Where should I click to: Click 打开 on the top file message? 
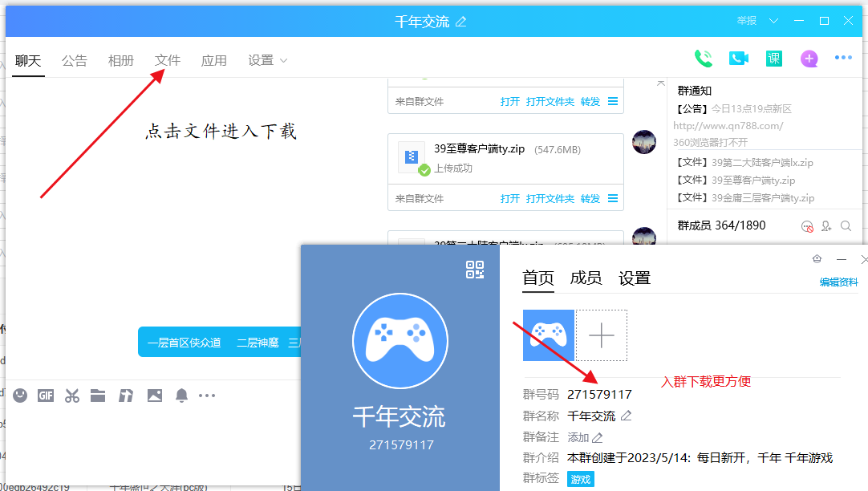click(x=510, y=102)
